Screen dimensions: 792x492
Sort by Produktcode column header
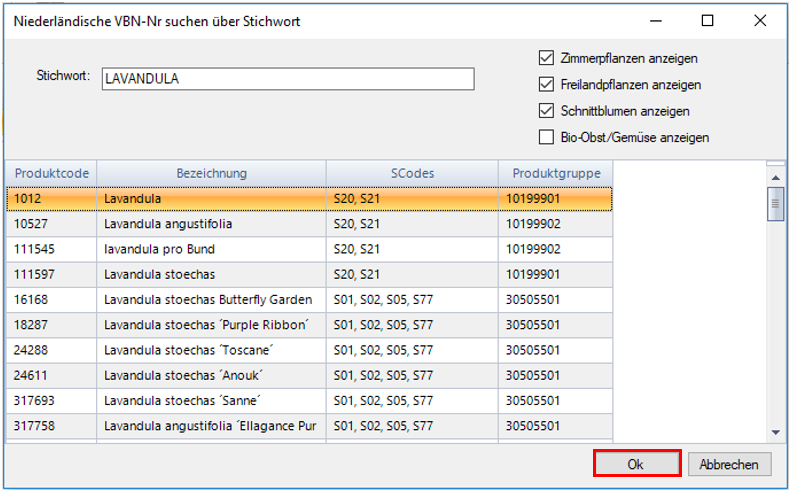(51, 173)
